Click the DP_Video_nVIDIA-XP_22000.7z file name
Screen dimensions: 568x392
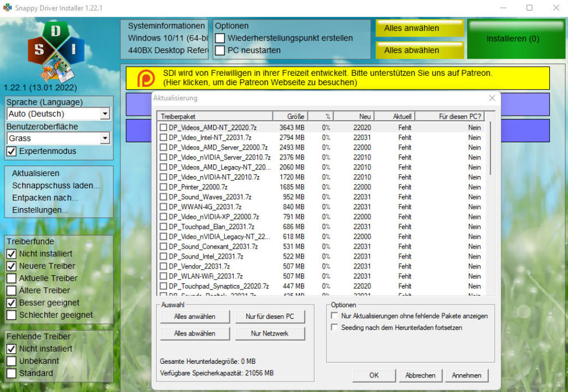point(214,216)
